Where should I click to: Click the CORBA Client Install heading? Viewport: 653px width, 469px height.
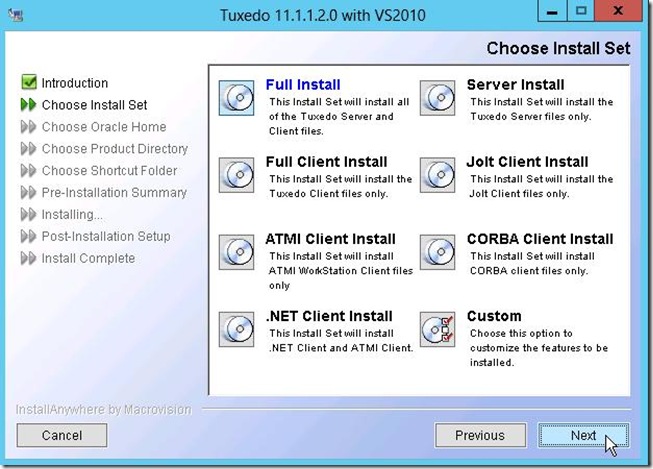click(x=540, y=239)
